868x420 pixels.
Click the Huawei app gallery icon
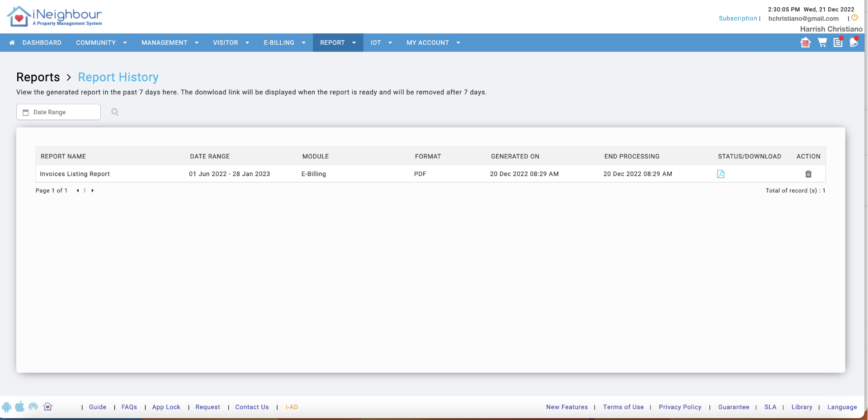tap(33, 406)
